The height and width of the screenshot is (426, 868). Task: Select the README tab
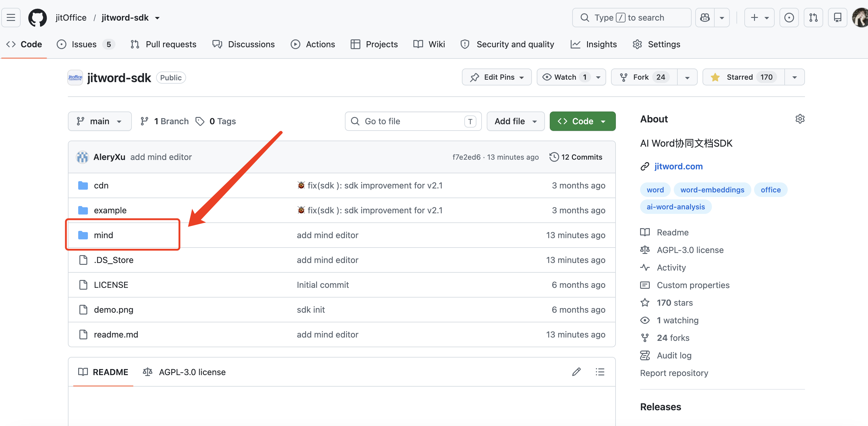103,372
